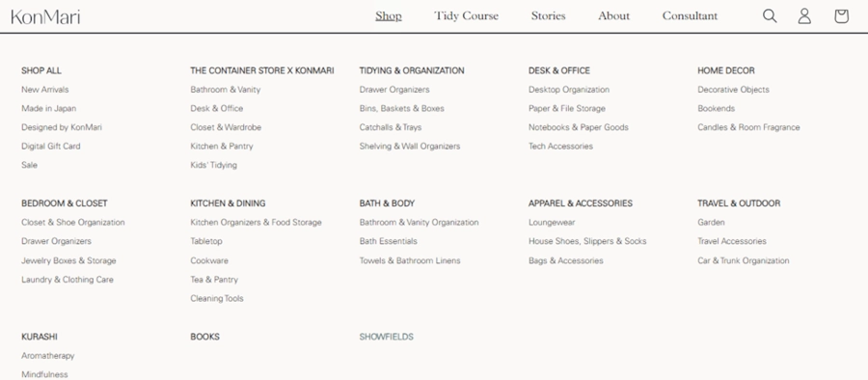The height and width of the screenshot is (380, 868).
Task: Open Tabletop link
Action: click(206, 241)
